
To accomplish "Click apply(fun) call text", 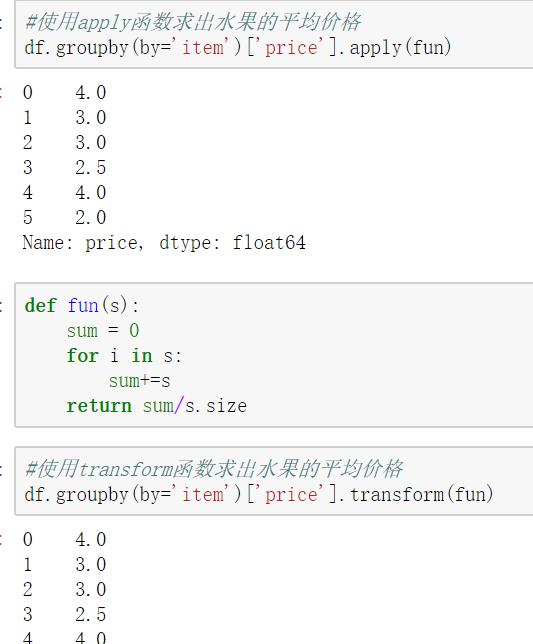I will point(400,47).
